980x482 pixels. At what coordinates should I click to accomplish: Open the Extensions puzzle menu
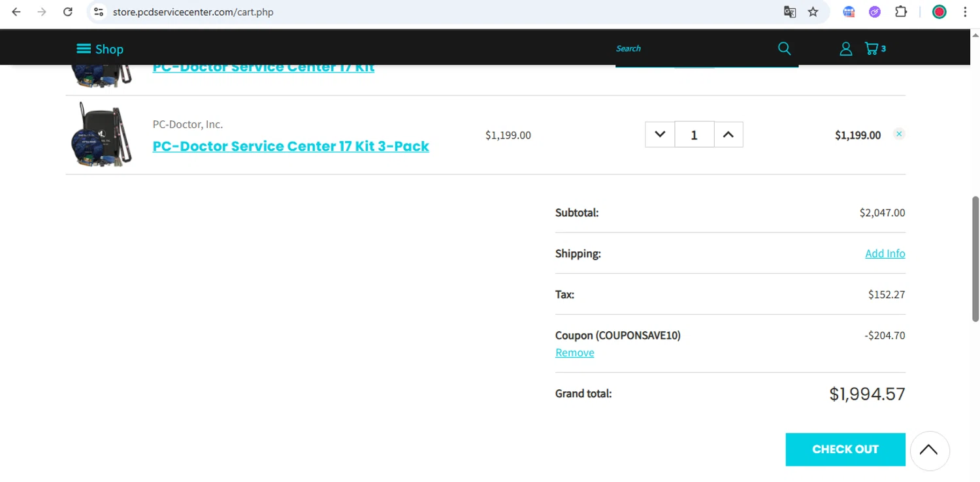point(901,12)
